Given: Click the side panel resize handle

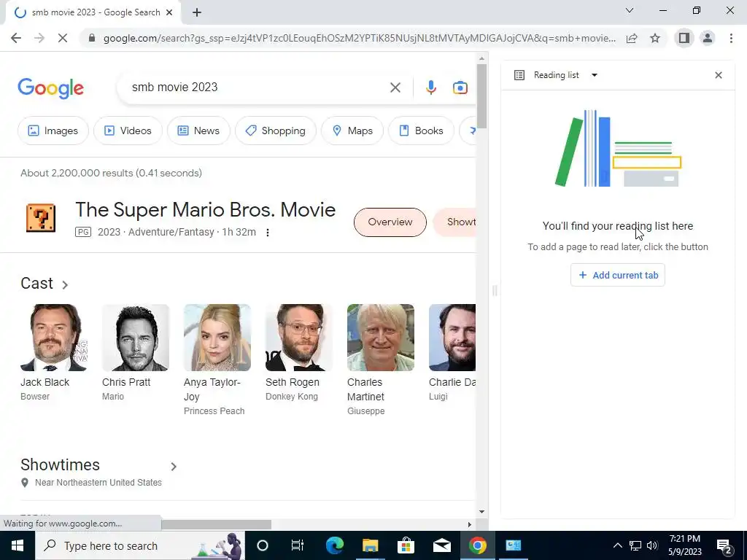Looking at the screenshot, I should pyautogui.click(x=495, y=290).
